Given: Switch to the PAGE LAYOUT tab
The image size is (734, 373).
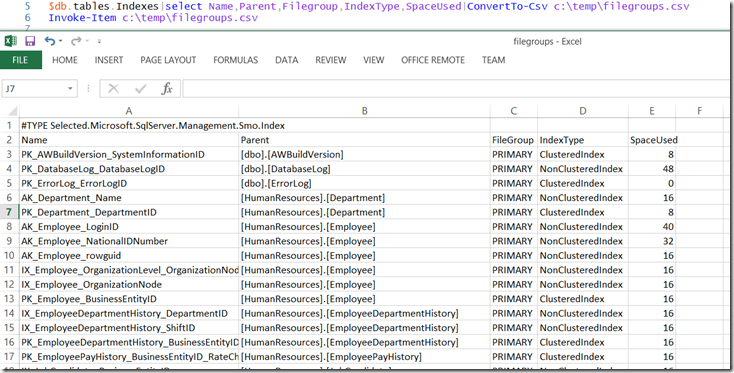Looking at the screenshot, I should pos(168,60).
